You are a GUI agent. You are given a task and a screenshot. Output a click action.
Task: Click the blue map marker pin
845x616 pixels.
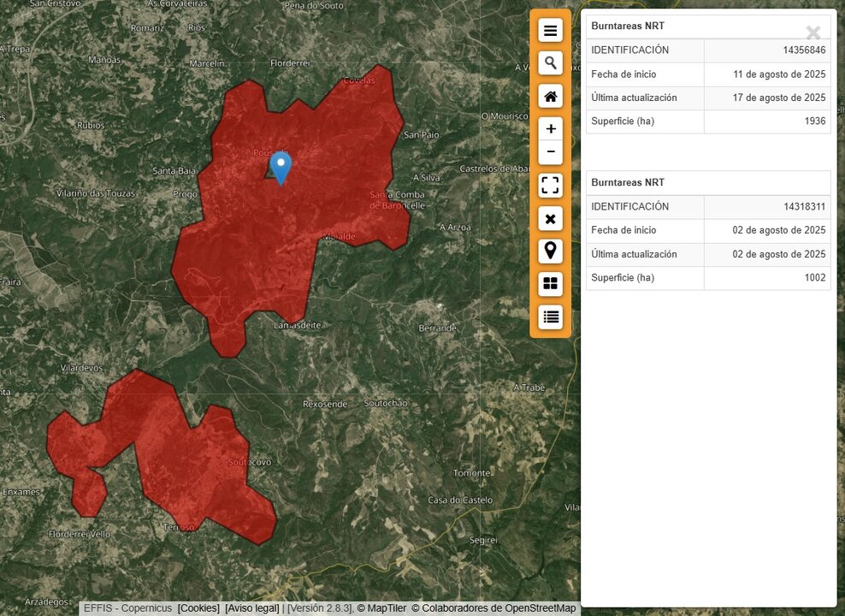pyautogui.click(x=281, y=168)
